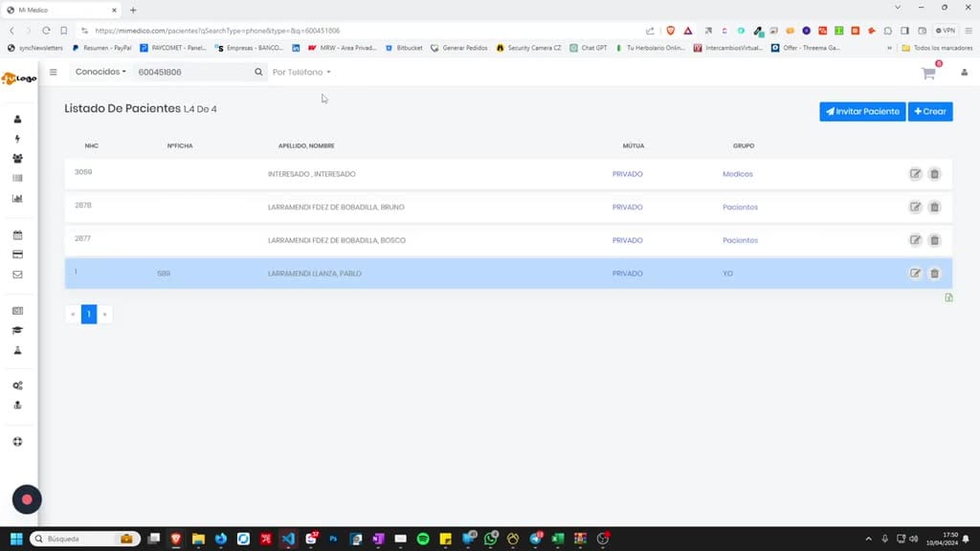Expand the bookmarks overflow chevron
The width and height of the screenshot is (980, 551).
[889, 48]
